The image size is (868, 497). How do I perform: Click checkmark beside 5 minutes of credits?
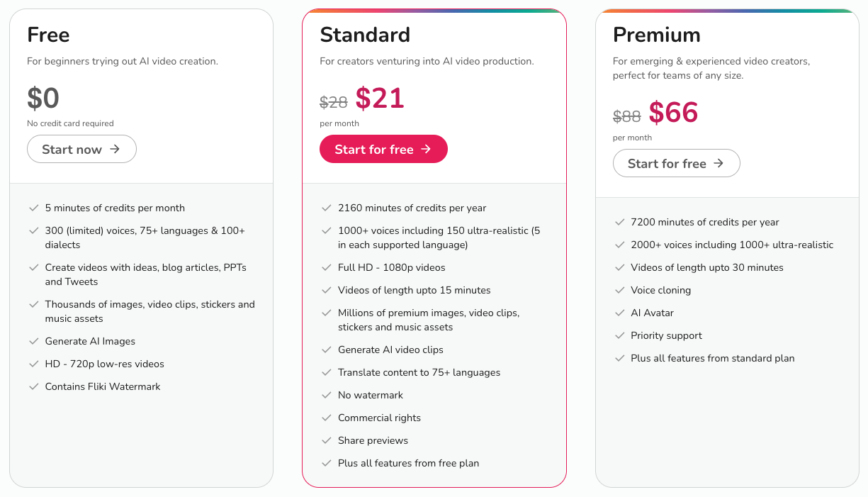[x=33, y=208]
